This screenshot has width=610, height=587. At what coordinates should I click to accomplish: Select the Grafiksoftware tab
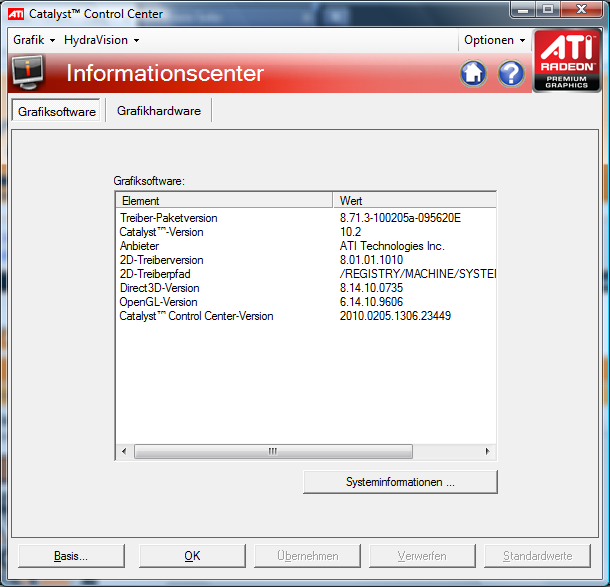click(57, 112)
